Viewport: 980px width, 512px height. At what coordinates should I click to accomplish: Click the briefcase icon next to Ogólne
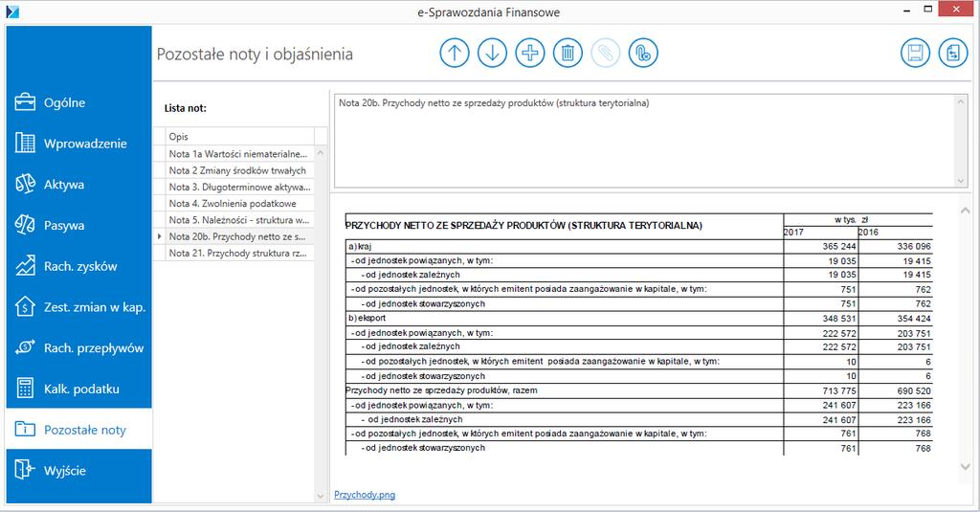click(x=25, y=101)
